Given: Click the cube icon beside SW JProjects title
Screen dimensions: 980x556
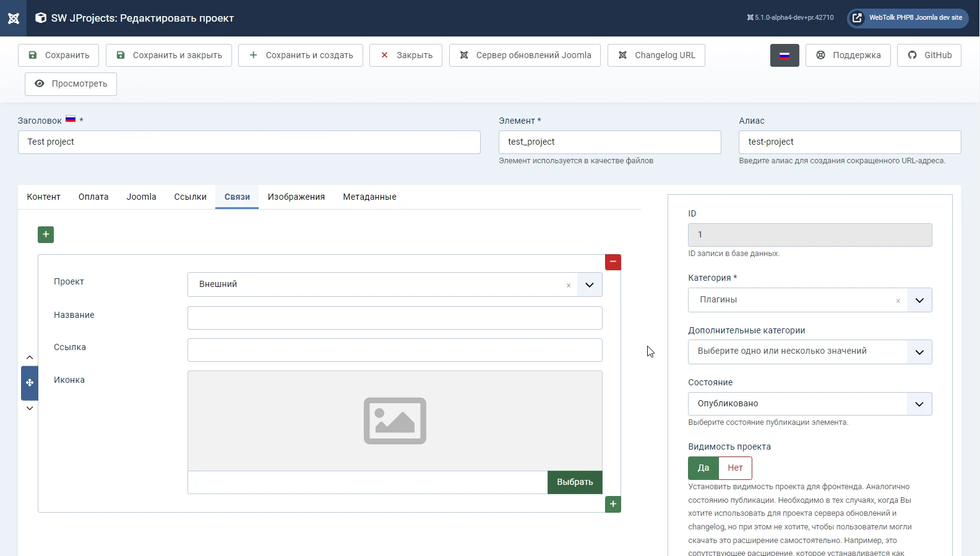Looking at the screenshot, I should coord(41,18).
